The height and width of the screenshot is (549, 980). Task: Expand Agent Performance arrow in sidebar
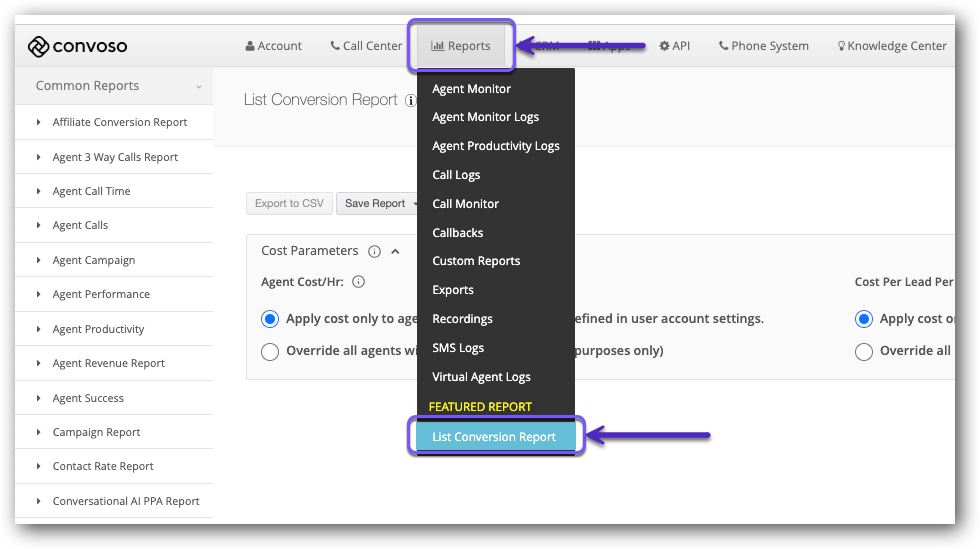pyautogui.click(x=39, y=294)
